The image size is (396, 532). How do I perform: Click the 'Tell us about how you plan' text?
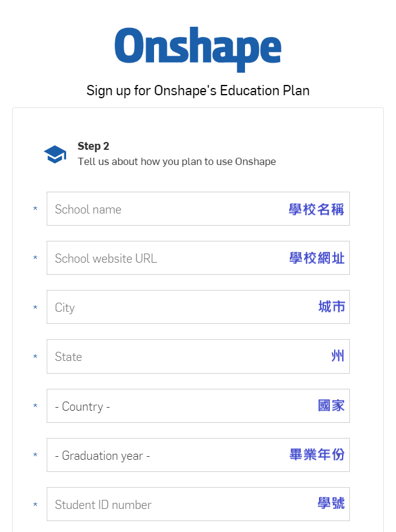point(176,162)
